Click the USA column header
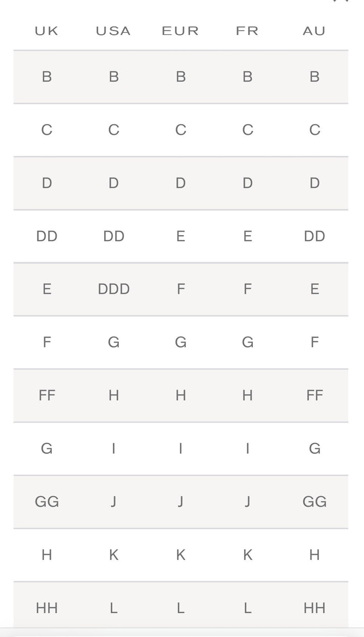 click(x=113, y=31)
